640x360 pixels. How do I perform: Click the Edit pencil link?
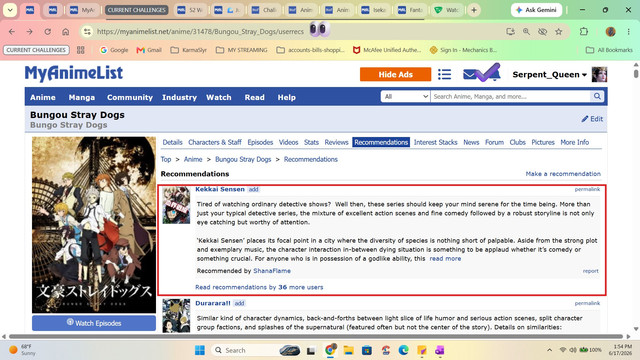coord(592,119)
